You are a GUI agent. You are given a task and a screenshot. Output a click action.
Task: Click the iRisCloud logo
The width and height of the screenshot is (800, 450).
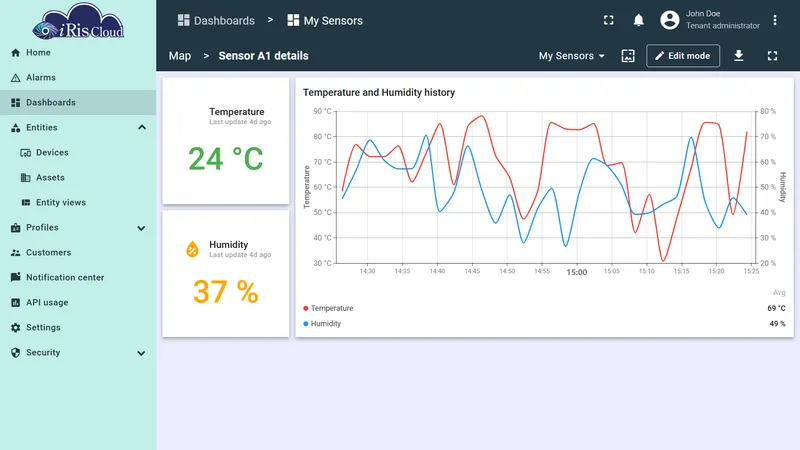click(x=78, y=21)
